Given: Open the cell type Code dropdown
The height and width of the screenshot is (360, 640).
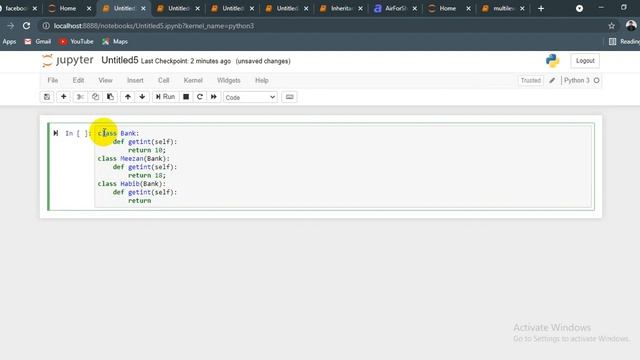Looking at the screenshot, I should pos(250,97).
